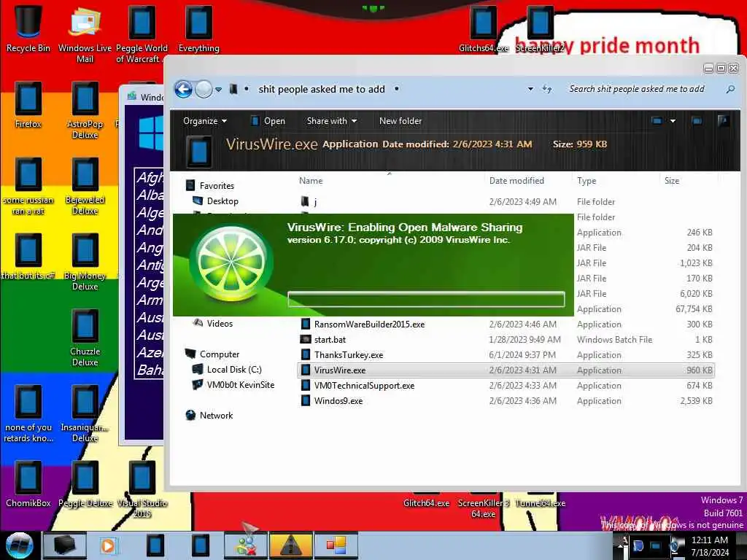747x560 pixels.
Task: Select ThanksTurkey.exe file
Action: pyautogui.click(x=505, y=355)
